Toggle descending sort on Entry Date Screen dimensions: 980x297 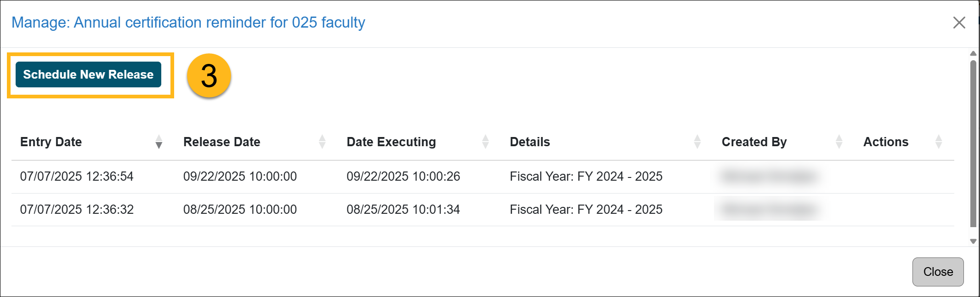pyautogui.click(x=159, y=145)
